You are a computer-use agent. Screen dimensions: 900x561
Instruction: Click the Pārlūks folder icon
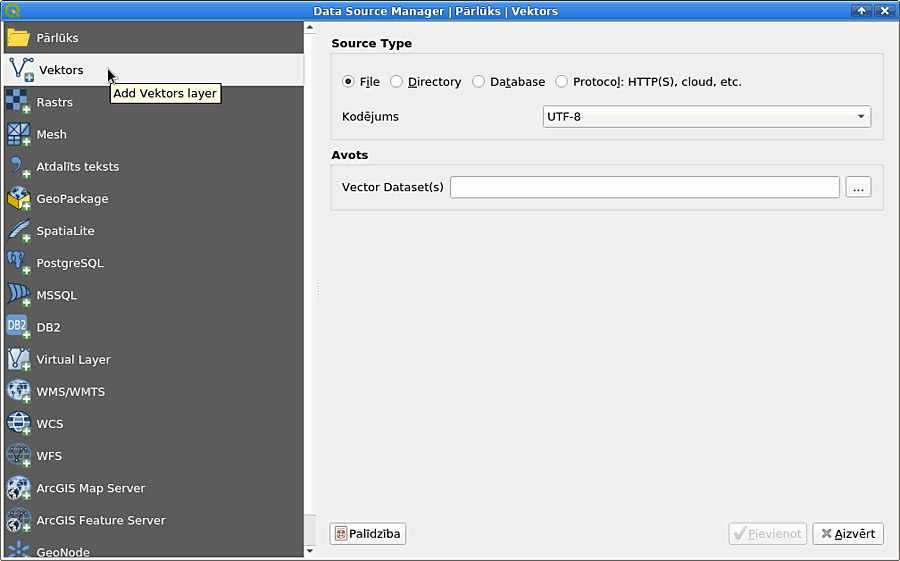pyautogui.click(x=18, y=38)
